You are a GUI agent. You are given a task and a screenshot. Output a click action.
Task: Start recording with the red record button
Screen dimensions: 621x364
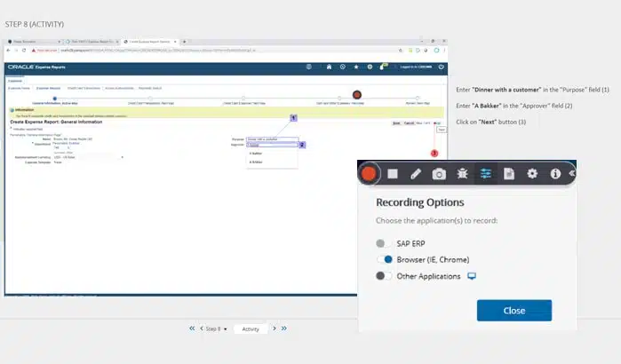(x=369, y=173)
